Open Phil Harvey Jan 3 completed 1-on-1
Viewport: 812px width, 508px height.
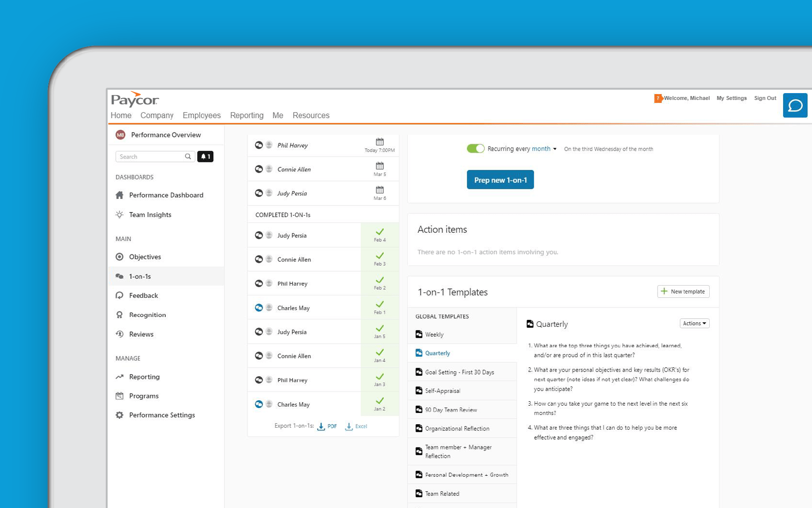coord(323,380)
